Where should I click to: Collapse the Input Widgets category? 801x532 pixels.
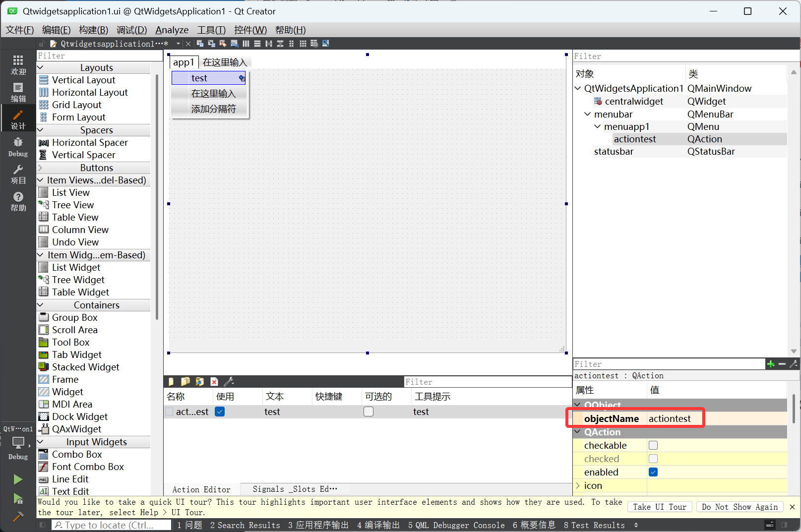[41, 442]
